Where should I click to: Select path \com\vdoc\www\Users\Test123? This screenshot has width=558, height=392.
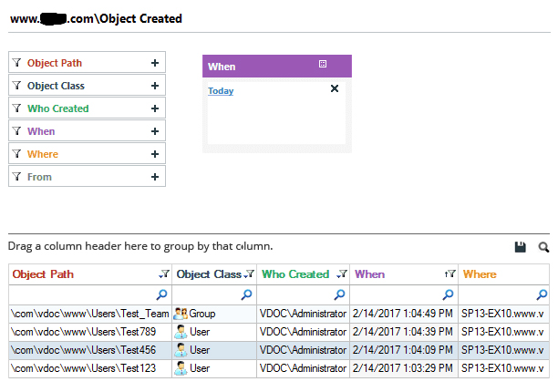tap(83, 368)
